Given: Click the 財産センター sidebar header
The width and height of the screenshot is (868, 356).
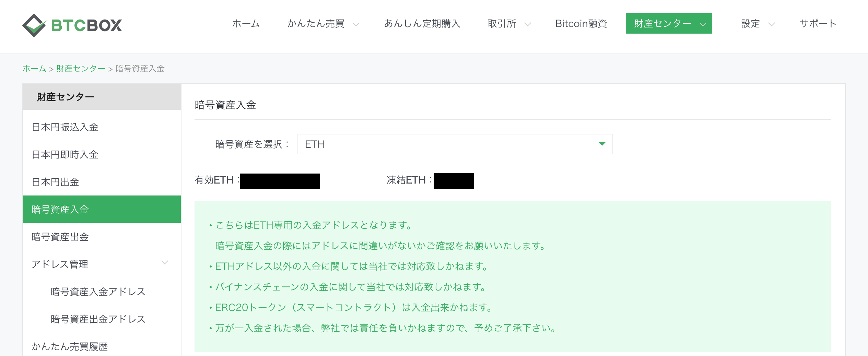Looking at the screenshot, I should point(102,97).
